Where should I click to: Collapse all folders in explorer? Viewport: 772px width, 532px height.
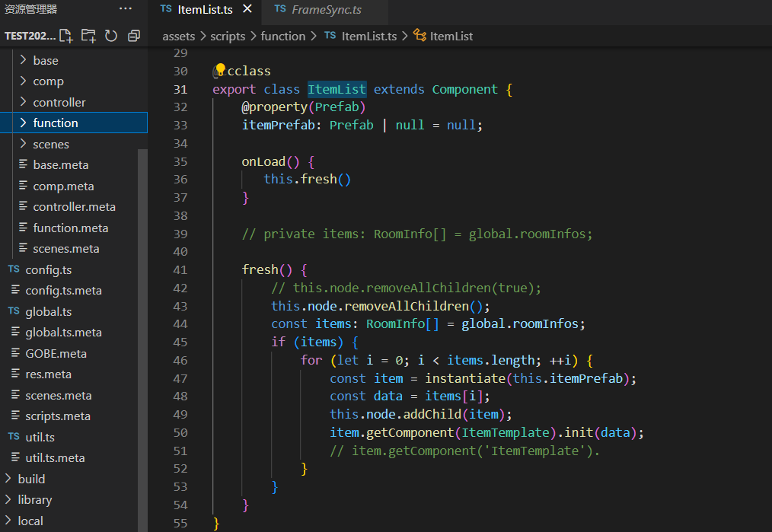point(134,36)
